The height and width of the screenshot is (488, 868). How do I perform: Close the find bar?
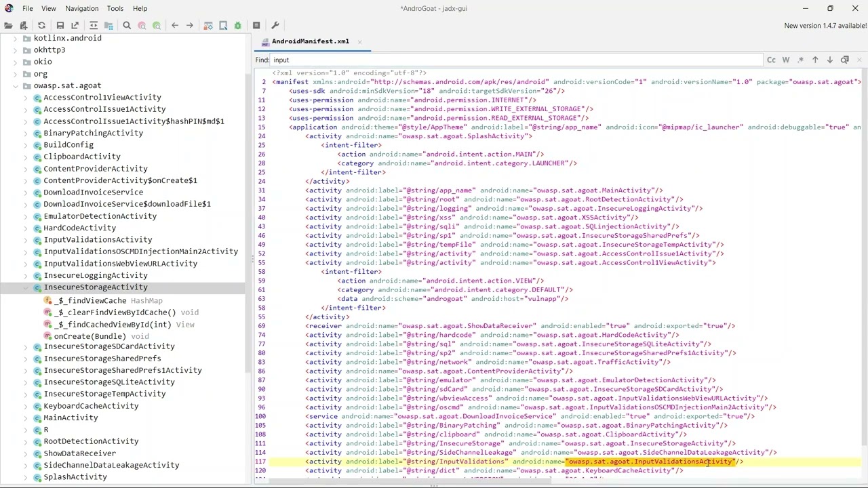859,60
